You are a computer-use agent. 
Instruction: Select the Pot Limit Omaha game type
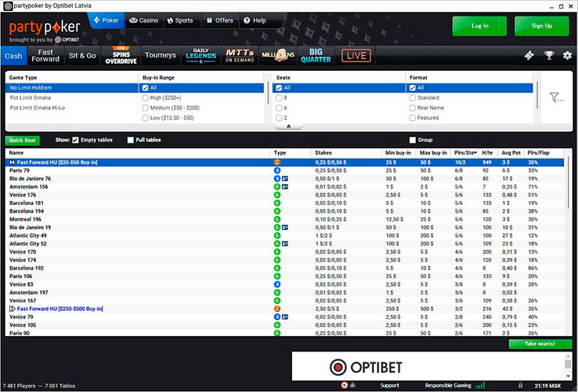click(30, 98)
